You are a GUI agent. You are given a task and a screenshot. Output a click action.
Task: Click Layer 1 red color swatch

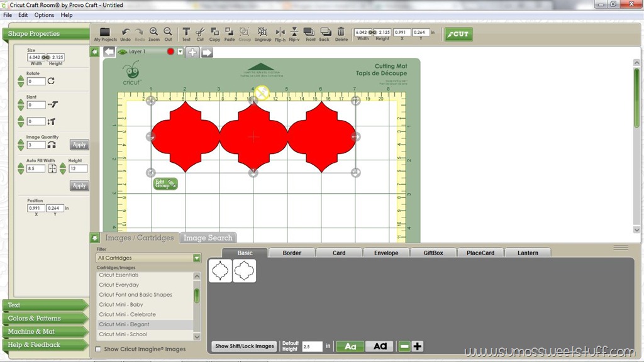pos(170,52)
